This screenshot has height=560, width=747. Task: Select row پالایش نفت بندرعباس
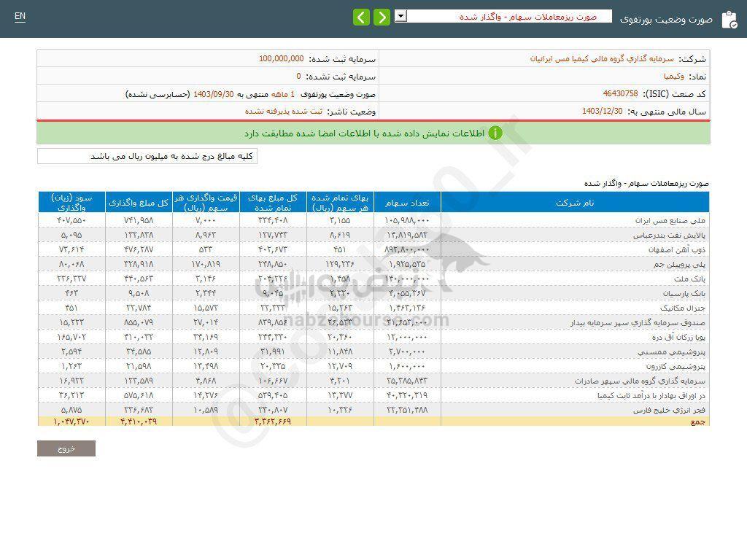click(373, 235)
